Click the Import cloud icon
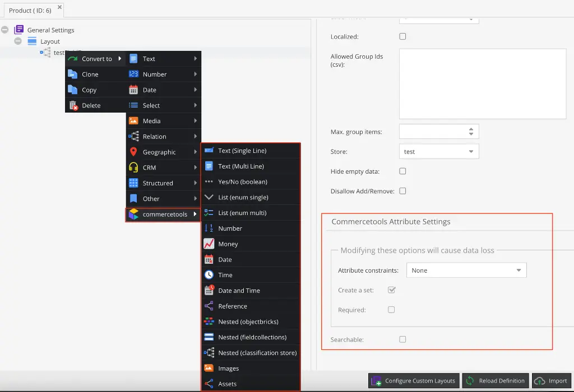Screen dimensions: 574x392 (x=540, y=381)
